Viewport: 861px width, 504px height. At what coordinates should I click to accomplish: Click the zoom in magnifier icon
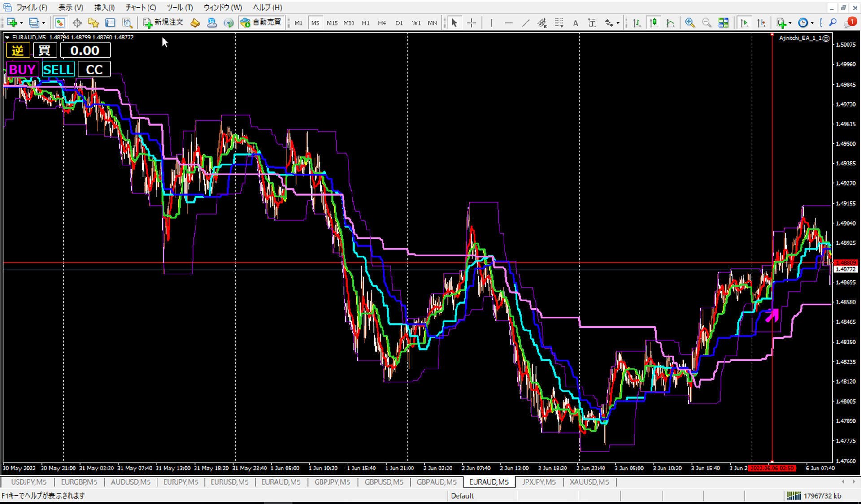pyautogui.click(x=690, y=23)
